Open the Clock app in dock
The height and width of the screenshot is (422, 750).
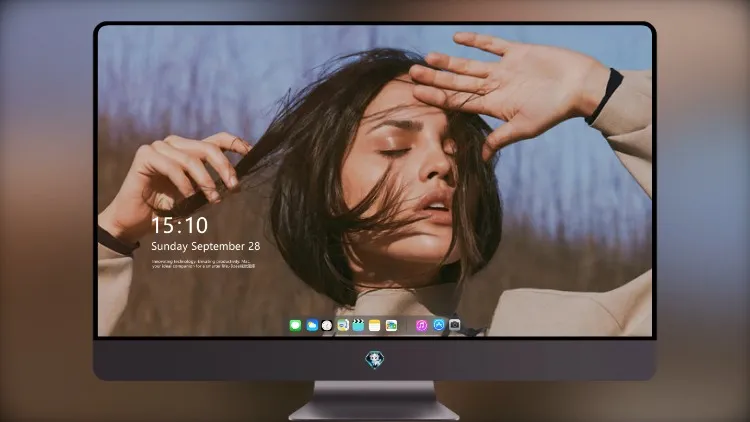click(327, 325)
